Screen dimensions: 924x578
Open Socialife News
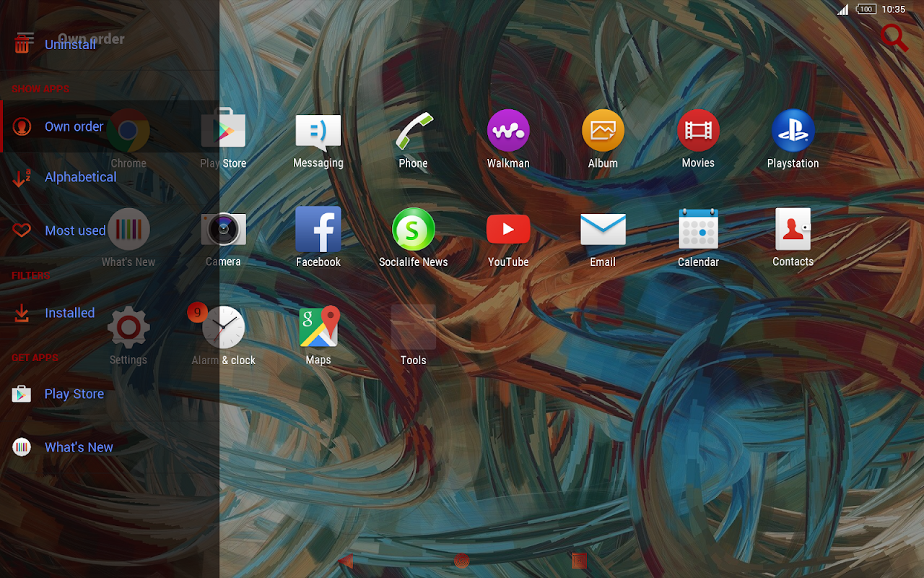(x=414, y=238)
